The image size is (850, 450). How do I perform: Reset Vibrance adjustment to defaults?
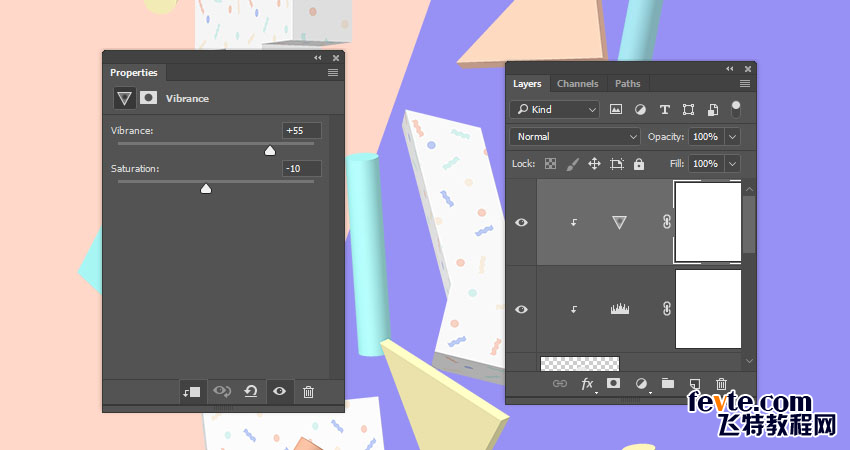[x=250, y=391]
